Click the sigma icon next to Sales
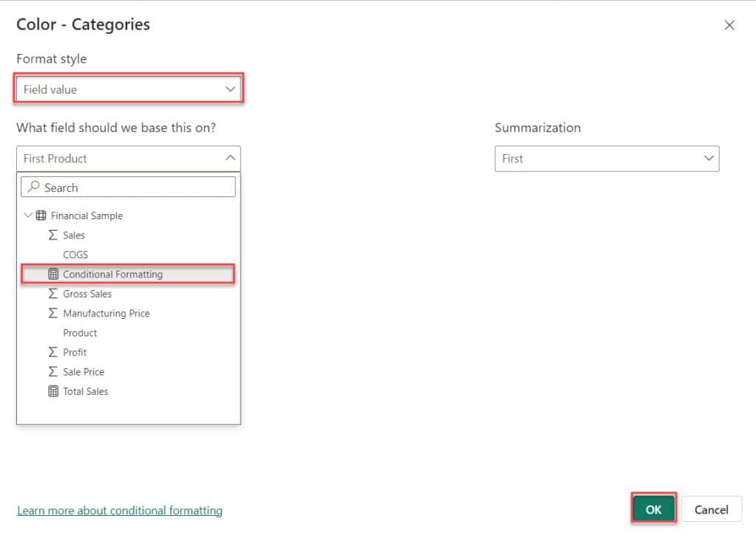Image resolution: width=756 pixels, height=538 pixels. click(x=53, y=235)
